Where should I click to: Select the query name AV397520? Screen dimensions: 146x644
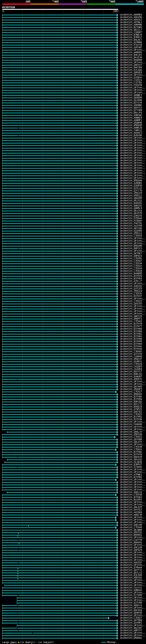coord(8,8)
